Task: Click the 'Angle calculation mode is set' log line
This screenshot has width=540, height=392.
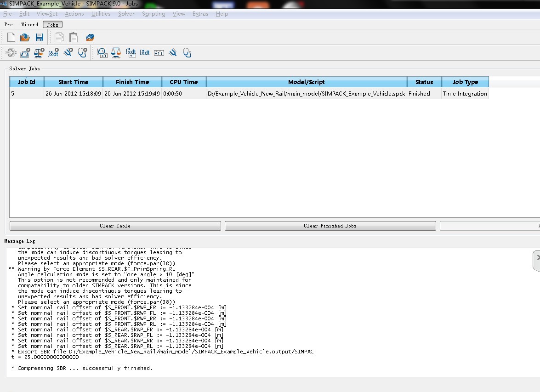Action: [x=106, y=274]
